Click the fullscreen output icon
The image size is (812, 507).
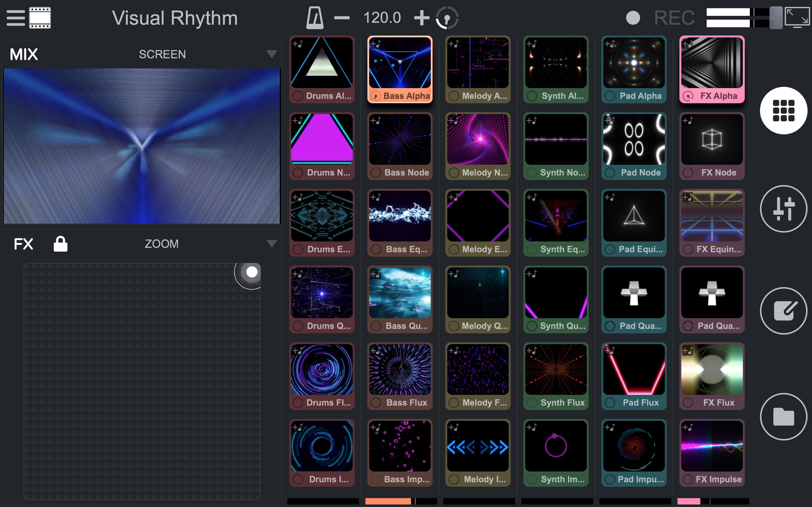pos(797,18)
